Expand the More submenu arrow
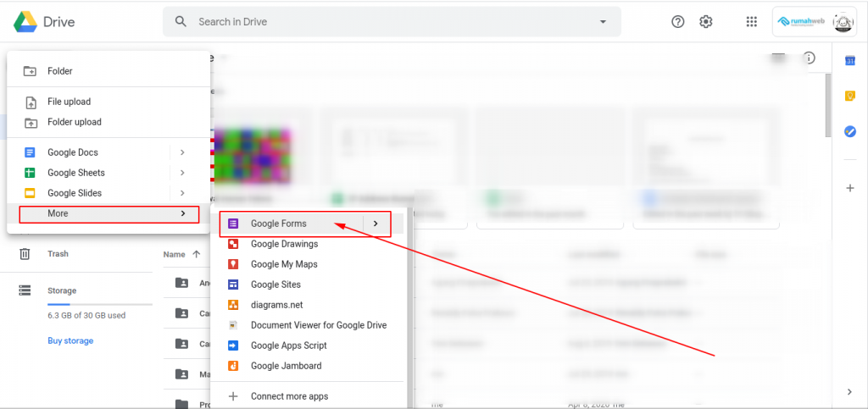Image resolution: width=868 pixels, height=409 pixels. pos(183,213)
